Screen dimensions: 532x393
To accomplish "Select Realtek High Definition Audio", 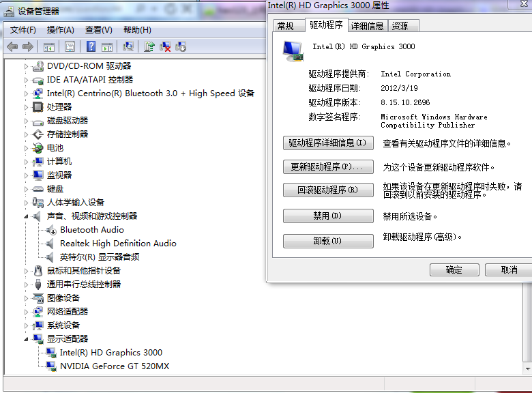I will 118,244.
